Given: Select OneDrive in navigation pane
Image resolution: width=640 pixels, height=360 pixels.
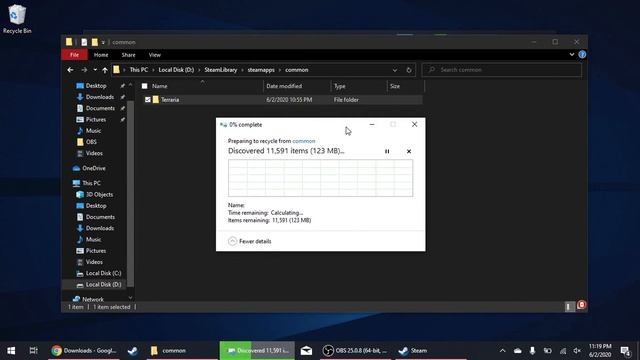Looking at the screenshot, I should point(93,168).
